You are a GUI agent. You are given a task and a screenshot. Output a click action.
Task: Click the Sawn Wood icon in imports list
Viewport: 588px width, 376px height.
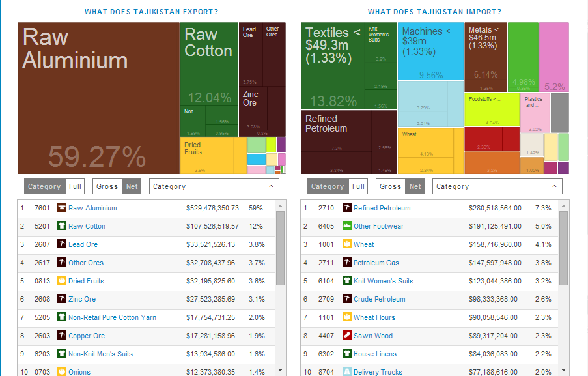click(x=346, y=336)
